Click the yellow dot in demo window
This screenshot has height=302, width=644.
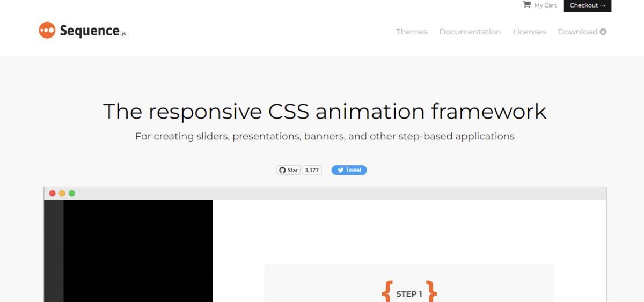coord(62,194)
